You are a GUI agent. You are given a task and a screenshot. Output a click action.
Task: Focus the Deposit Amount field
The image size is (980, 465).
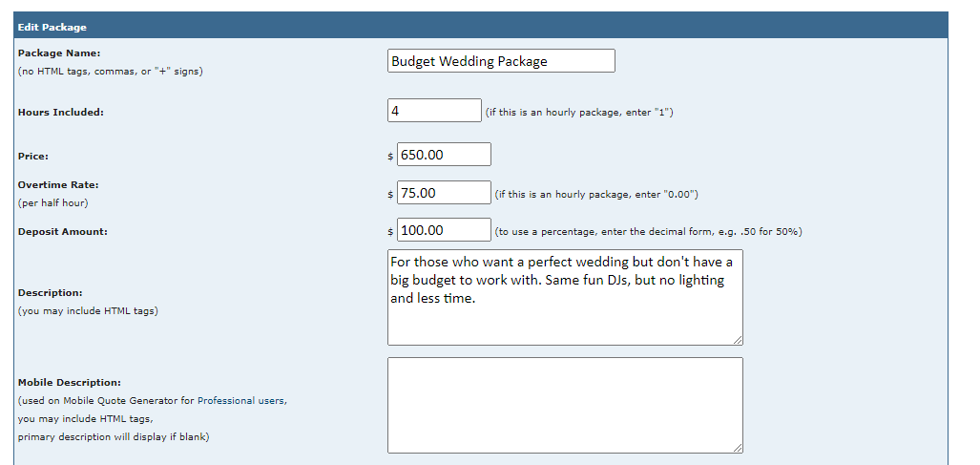[444, 230]
